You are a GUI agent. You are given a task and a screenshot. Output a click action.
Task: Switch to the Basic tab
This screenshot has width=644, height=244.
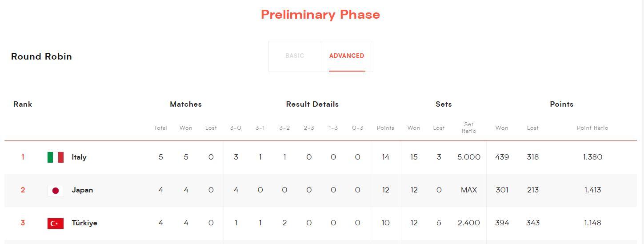point(295,56)
